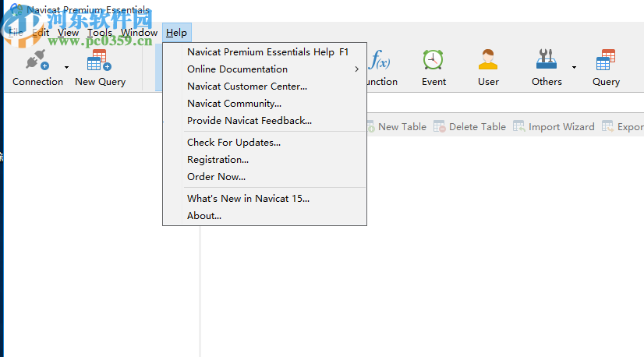Open the Tools menu
Image resolution: width=644 pixels, height=357 pixels.
coord(99,33)
